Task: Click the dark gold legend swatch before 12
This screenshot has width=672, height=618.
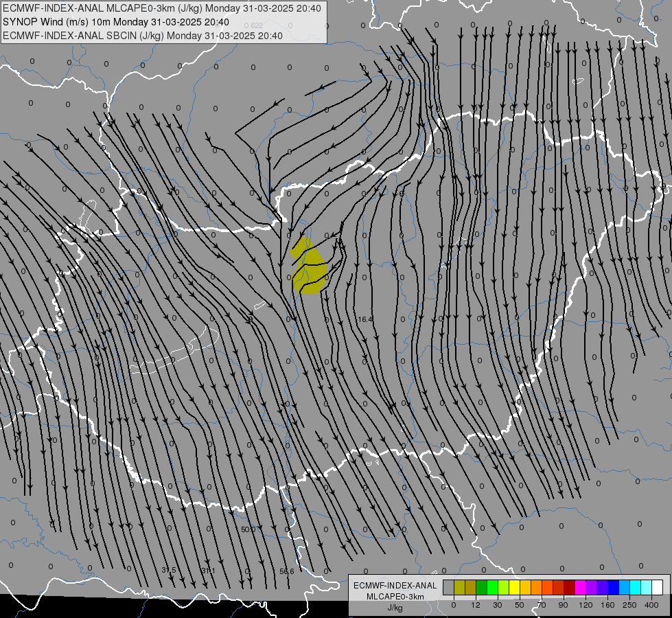Action: (471, 587)
